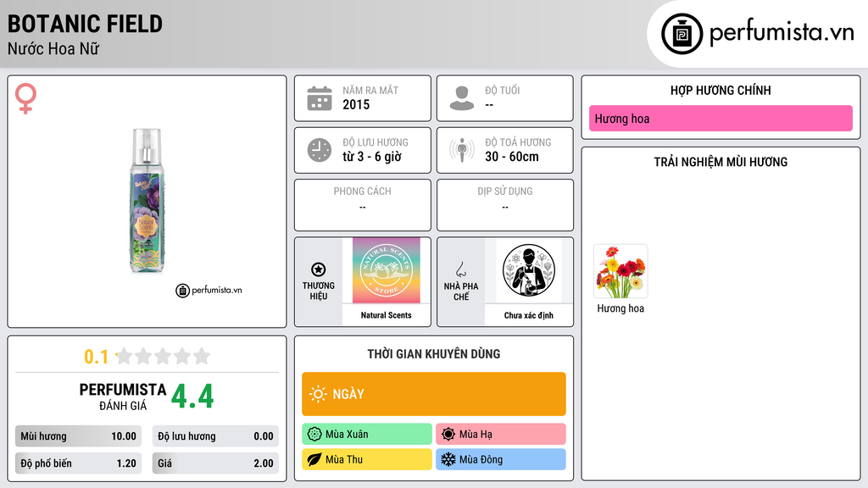Click the five-star user rating bar
The height and width of the screenshot is (488, 868).
click(x=163, y=356)
